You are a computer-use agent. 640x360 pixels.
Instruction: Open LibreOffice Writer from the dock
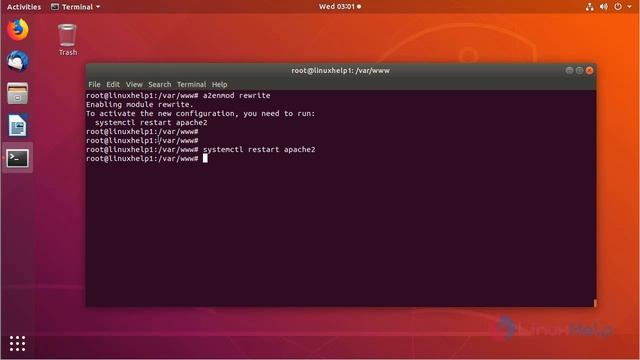18,125
